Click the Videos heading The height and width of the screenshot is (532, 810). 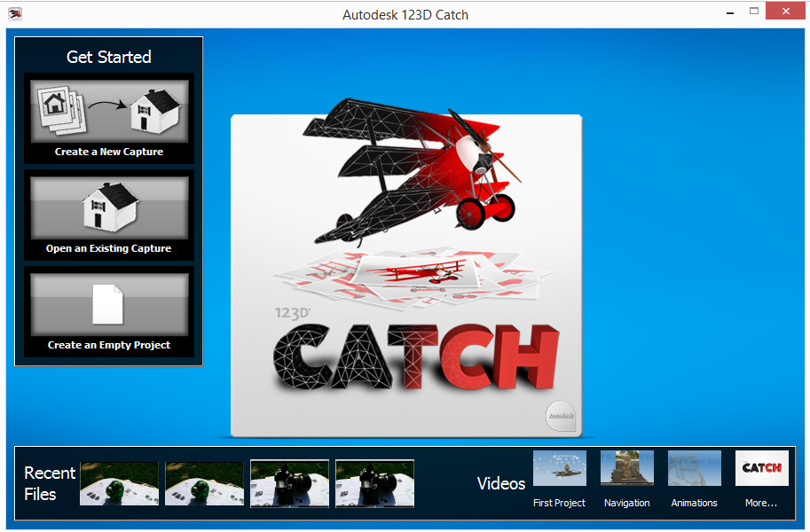coord(500,484)
